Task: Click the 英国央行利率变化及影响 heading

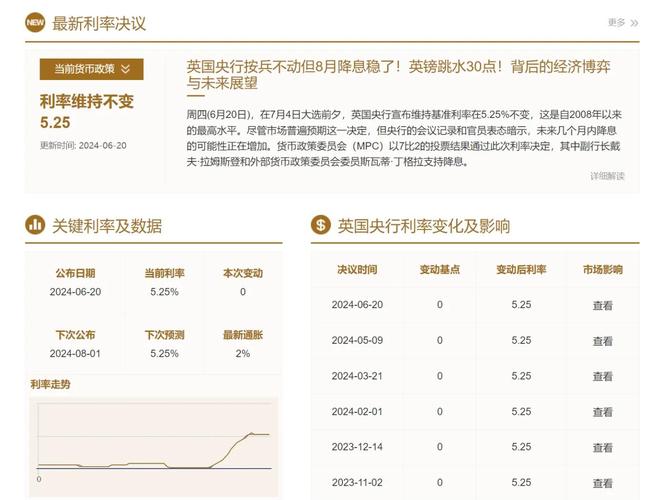Action: tap(424, 226)
